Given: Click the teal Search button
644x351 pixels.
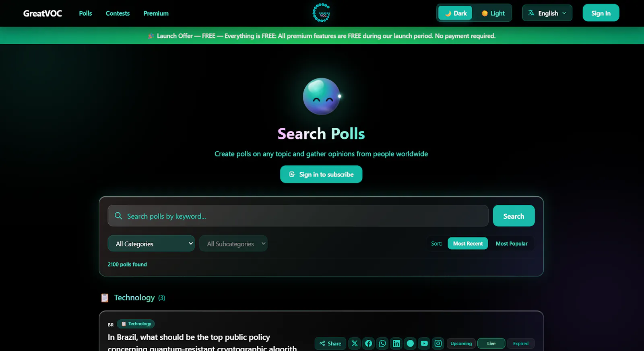Looking at the screenshot, I should [x=514, y=216].
